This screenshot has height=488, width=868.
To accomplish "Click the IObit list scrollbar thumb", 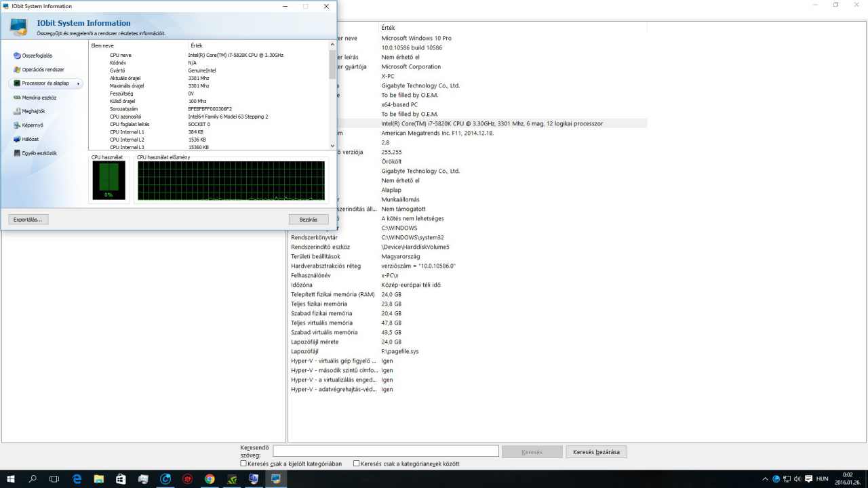I will click(332, 64).
